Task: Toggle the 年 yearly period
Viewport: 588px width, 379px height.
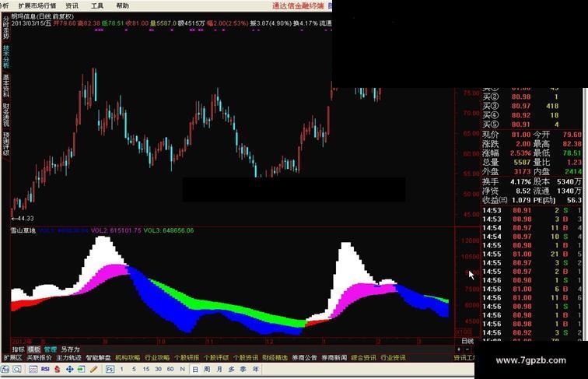Action: tap(256, 369)
